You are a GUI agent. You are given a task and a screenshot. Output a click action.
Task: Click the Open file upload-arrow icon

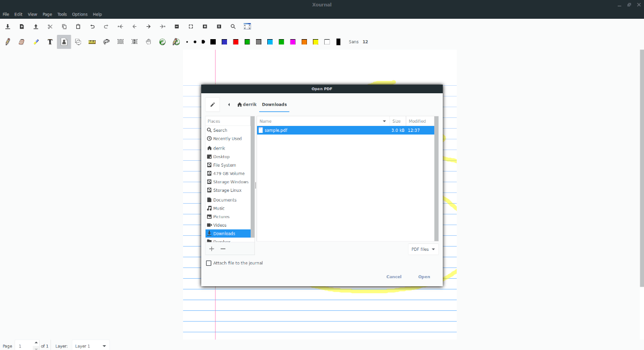point(36,26)
